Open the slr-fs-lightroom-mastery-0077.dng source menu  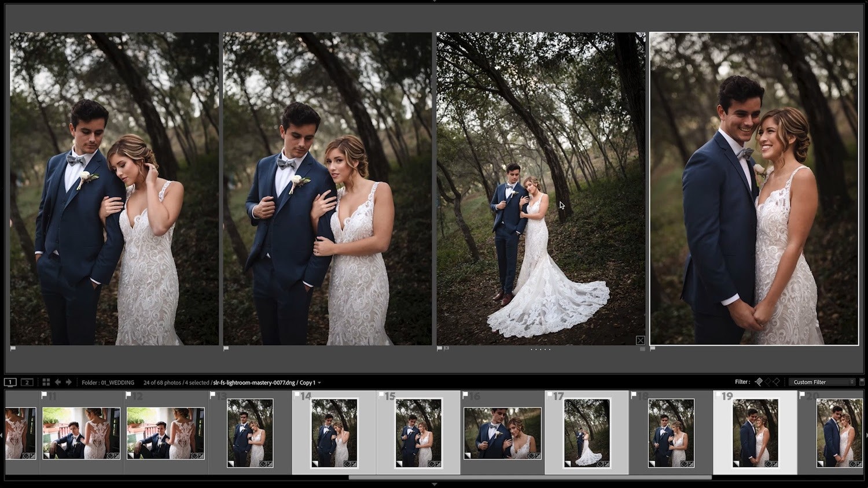267,383
